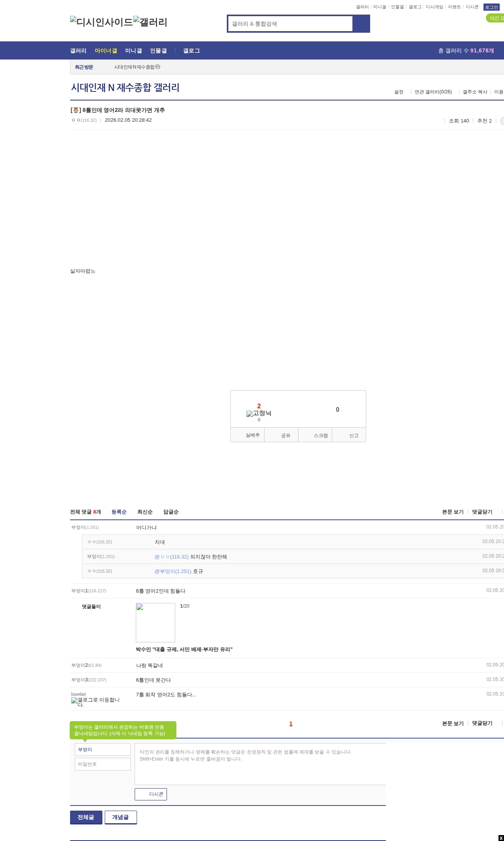Click the 비밀번호 password field
Screen dimensions: 504x841
pyautogui.click(x=102, y=764)
